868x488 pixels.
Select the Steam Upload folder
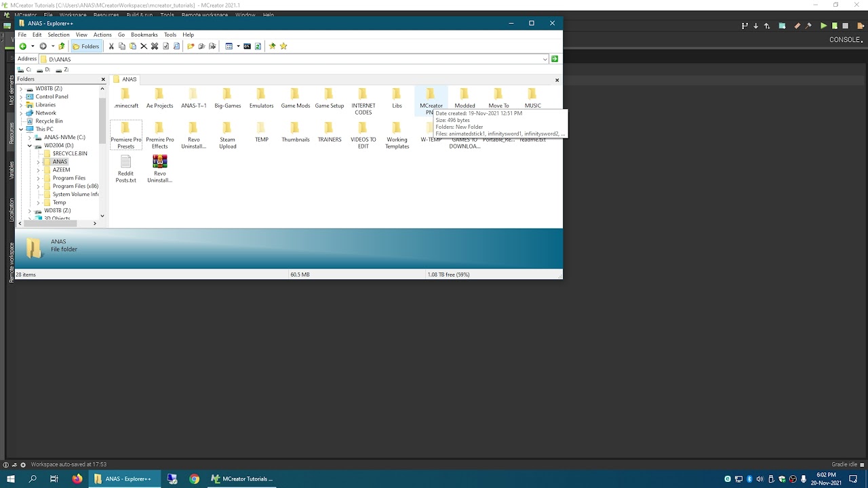tap(227, 135)
